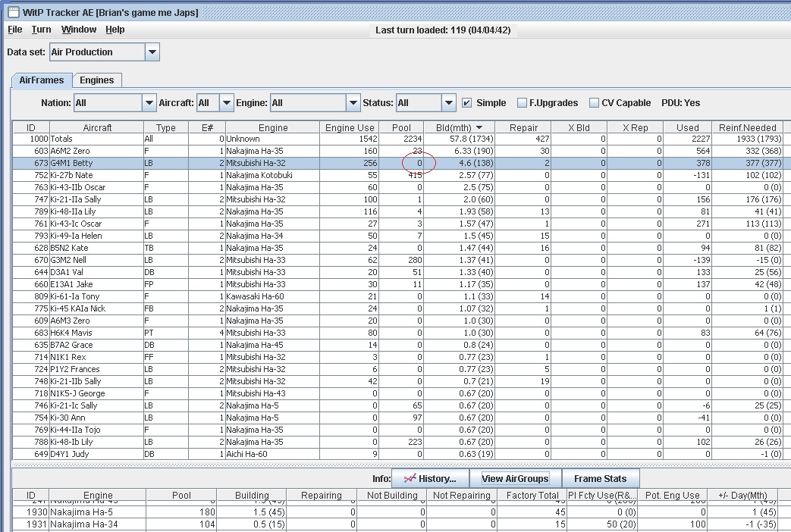Image resolution: width=791 pixels, height=532 pixels.
Task: Sort by the Engine Use column header
Action: point(349,127)
